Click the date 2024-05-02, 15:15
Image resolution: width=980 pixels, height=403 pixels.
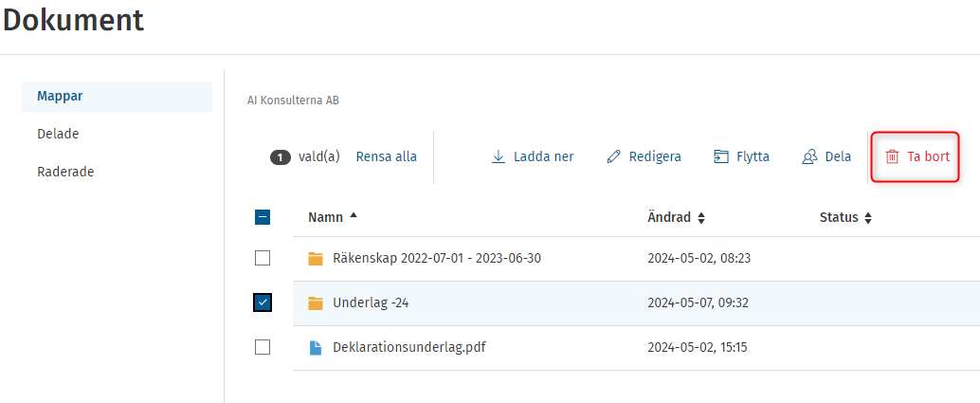click(698, 347)
